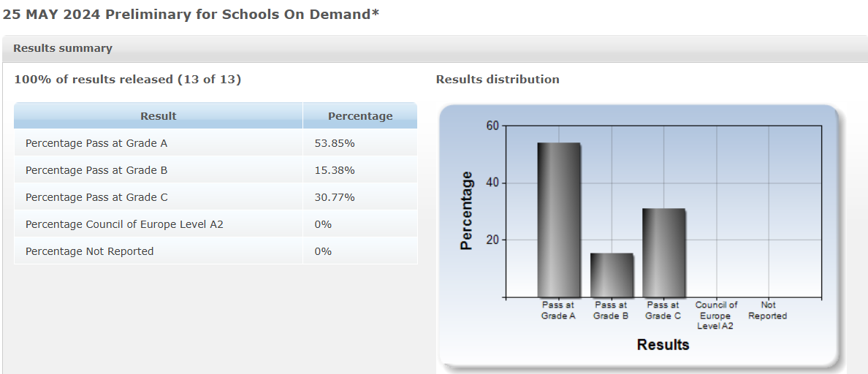Click the 30.77% value cell
Viewport: 868px width, 374px height.
coord(360,197)
